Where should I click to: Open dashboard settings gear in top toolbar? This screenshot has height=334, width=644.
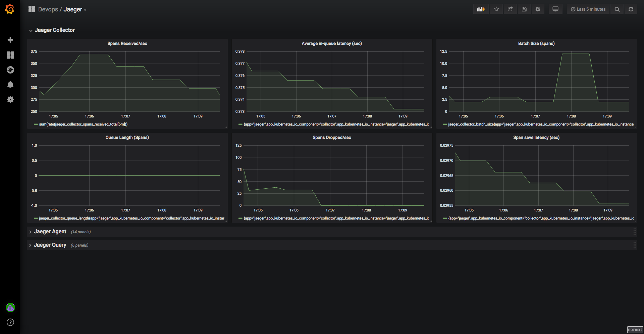click(x=538, y=9)
